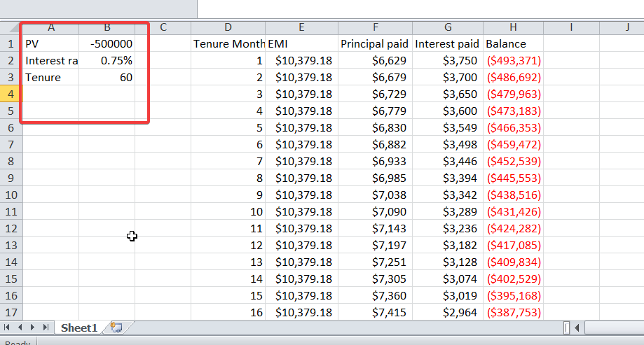This screenshot has width=644, height=345.
Task: Click the previous sheet navigation arrow
Action: point(20,328)
